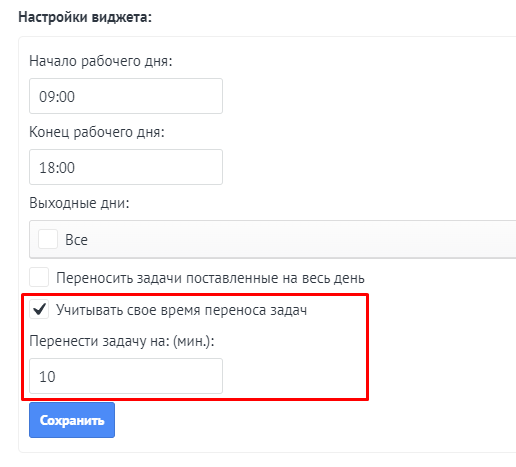
Task: Click the Конец рабочего дня label
Action: click(x=97, y=132)
